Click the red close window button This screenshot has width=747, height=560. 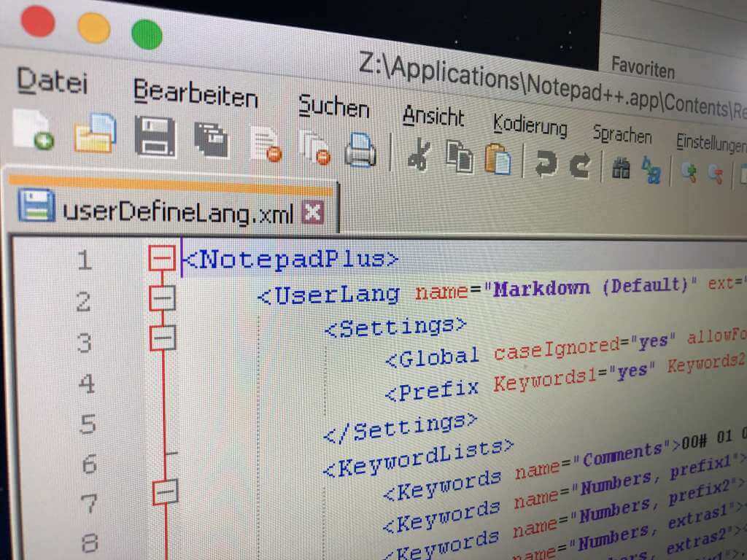pos(38,20)
